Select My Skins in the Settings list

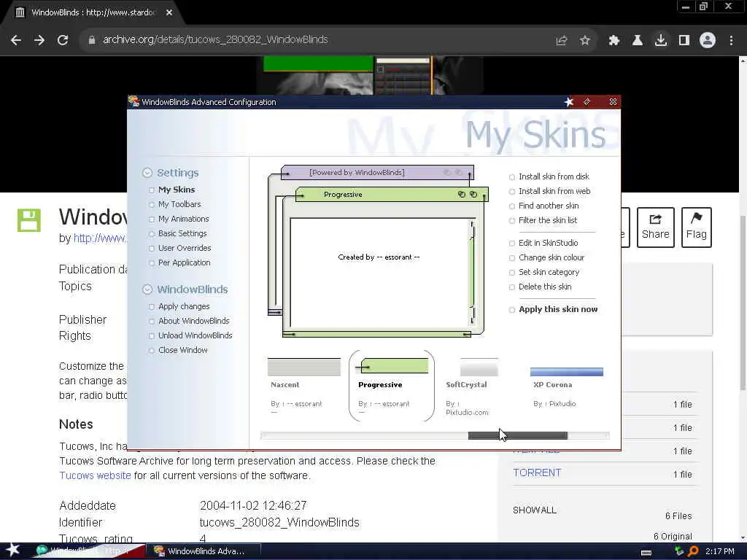177,190
